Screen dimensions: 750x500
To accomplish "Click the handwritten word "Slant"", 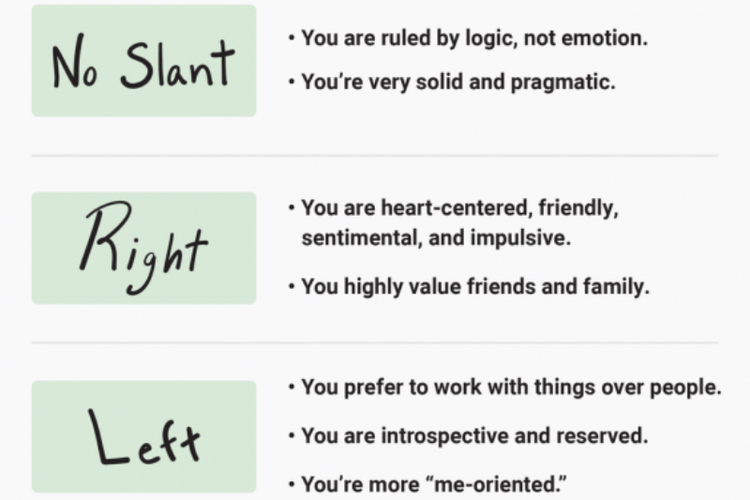I will pos(180,65).
